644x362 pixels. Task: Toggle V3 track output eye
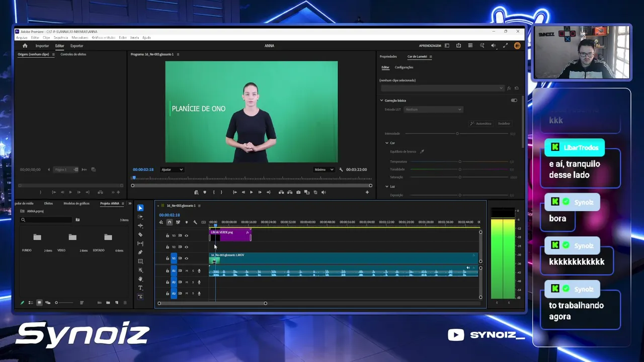coord(186,235)
